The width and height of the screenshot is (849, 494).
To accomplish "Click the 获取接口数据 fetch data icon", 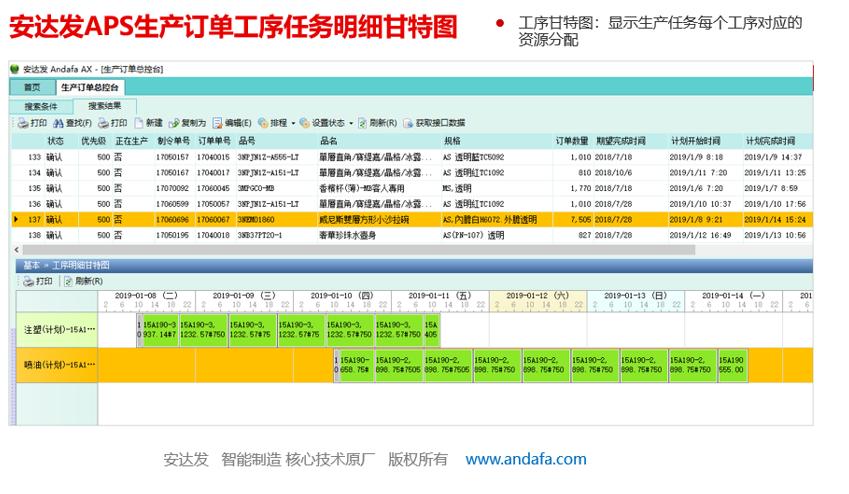I will [408, 124].
